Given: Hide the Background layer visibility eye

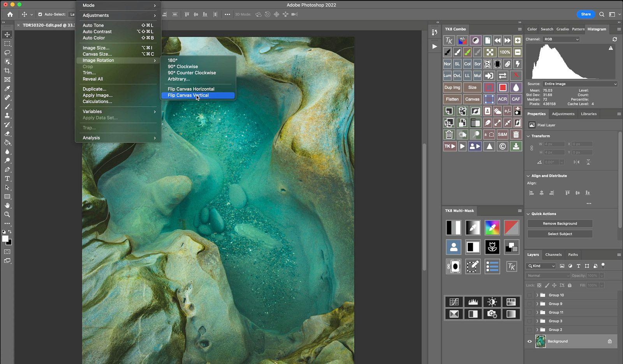Looking at the screenshot, I should pyautogui.click(x=530, y=341).
